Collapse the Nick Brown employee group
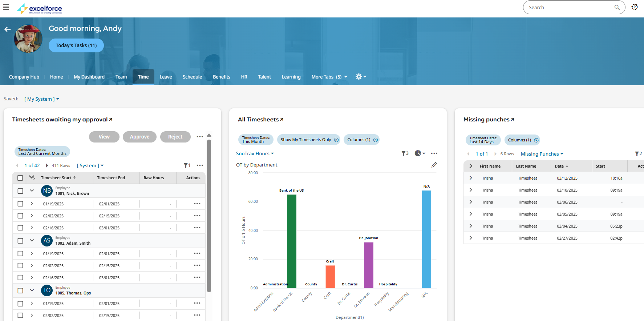 click(x=32, y=190)
